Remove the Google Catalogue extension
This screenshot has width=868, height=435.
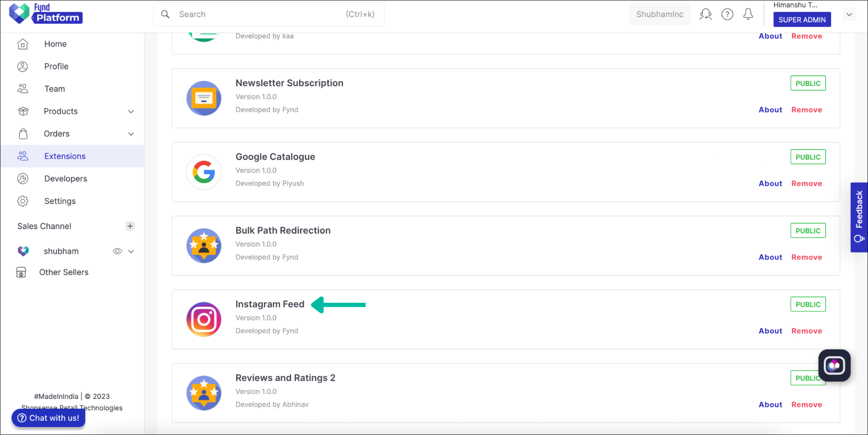807,183
